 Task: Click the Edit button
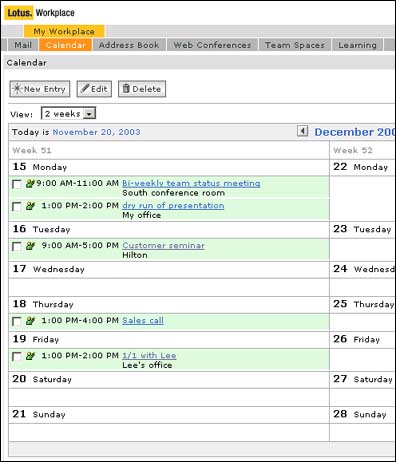[94, 89]
